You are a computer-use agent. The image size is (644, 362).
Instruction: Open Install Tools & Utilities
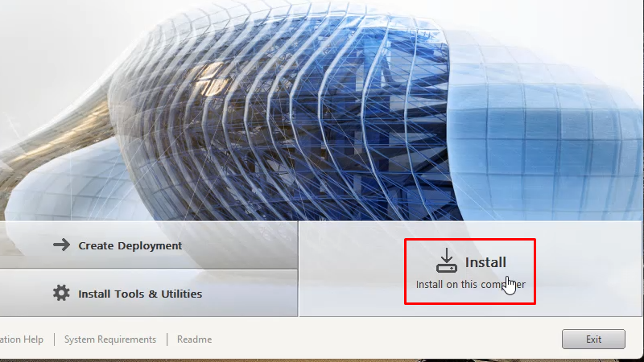pyautogui.click(x=149, y=294)
